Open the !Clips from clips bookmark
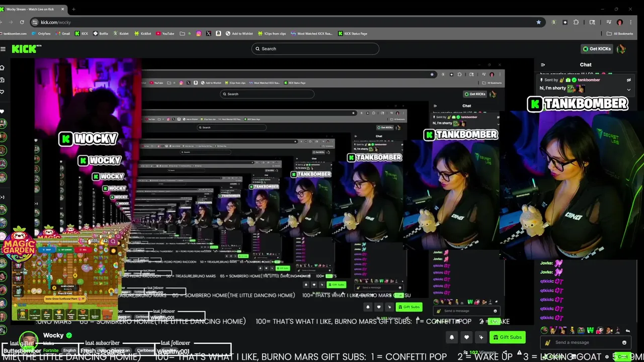This screenshot has width=644, height=362. (272, 34)
